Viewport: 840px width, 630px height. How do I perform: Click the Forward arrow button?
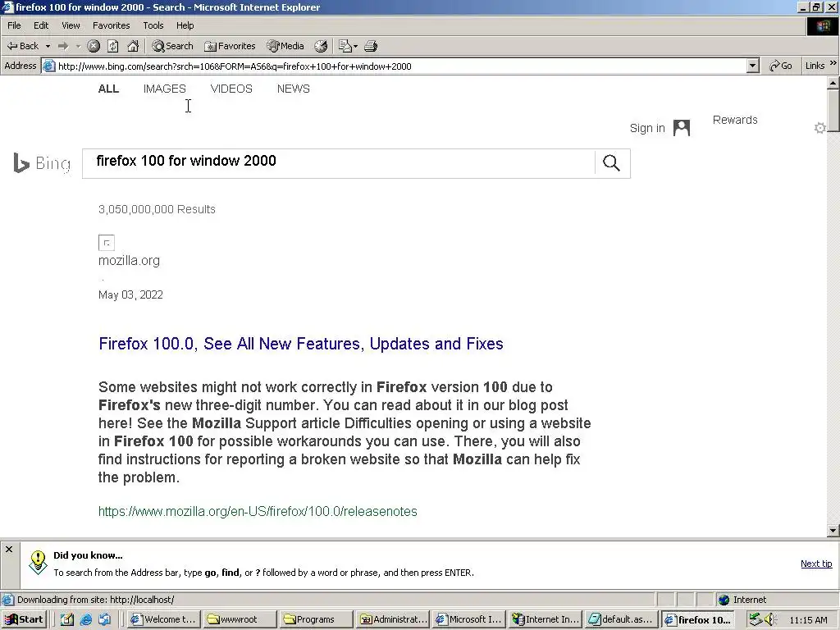tap(63, 46)
